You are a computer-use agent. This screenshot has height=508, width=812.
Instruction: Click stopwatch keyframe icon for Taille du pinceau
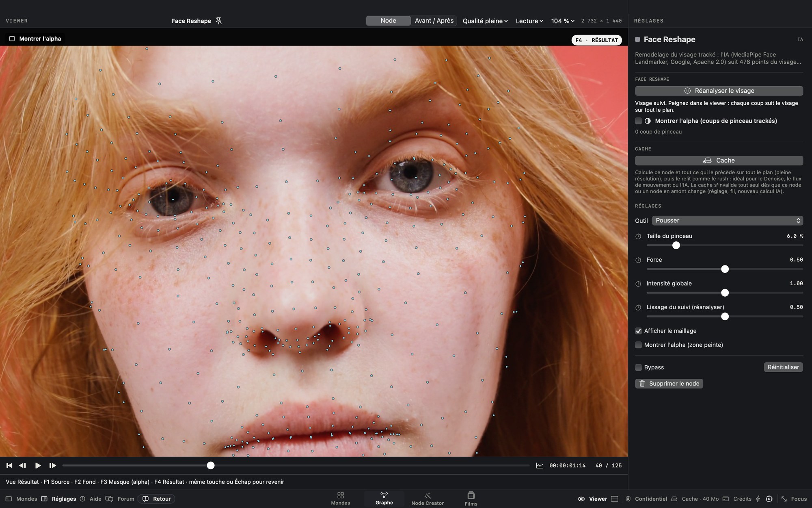(x=638, y=236)
